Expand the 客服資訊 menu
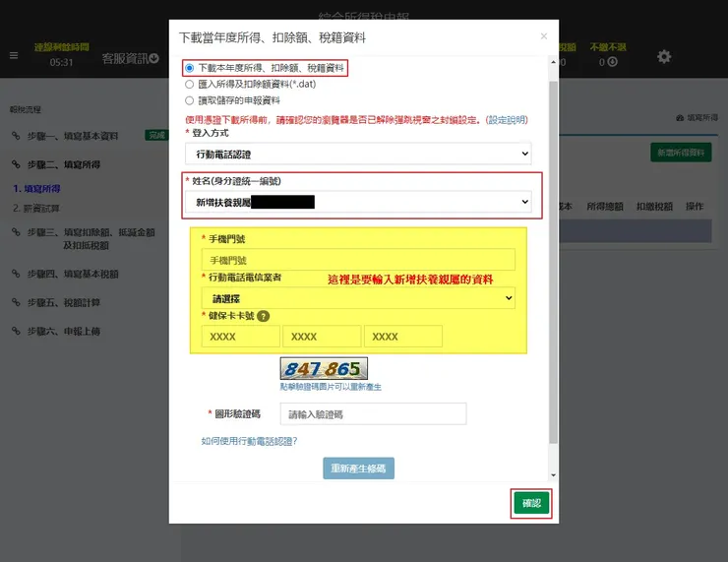 coord(130,58)
